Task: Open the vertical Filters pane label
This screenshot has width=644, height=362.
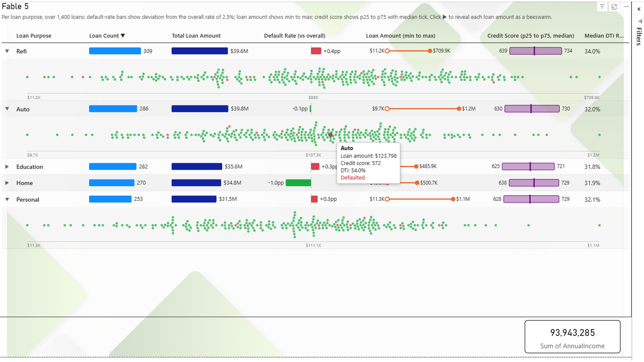Action: [x=639, y=36]
